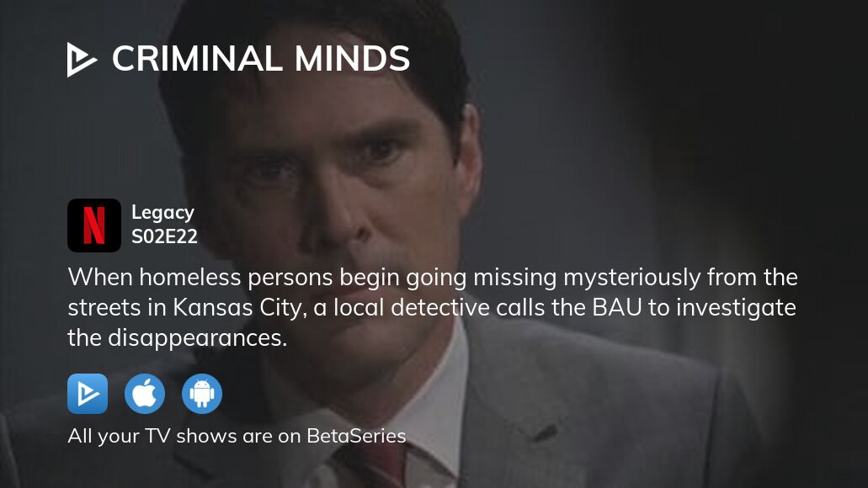
Task: Click the blue BetaSeries app icon
Action: click(x=88, y=394)
